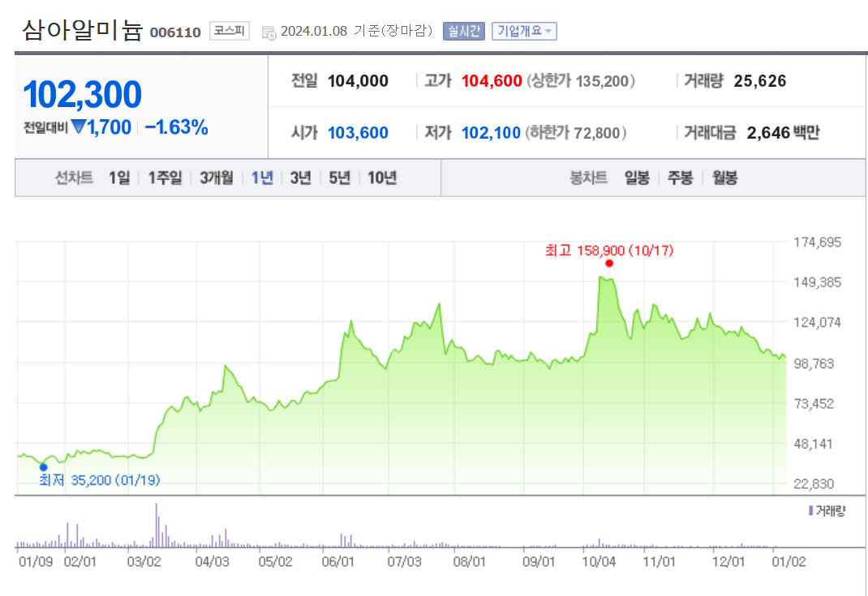The image size is (868, 596).
Task: Click the 98,763 y-axis label
Action: [813, 363]
